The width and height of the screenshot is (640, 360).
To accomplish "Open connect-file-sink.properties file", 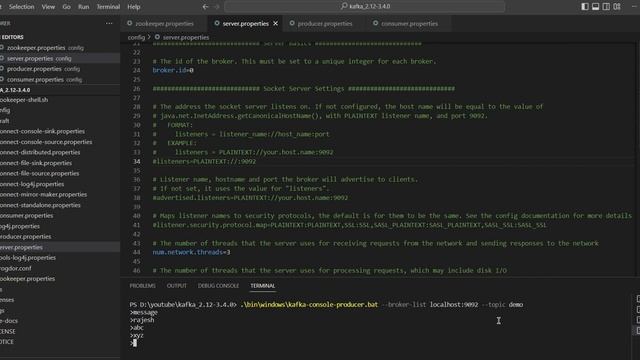I will (60, 163).
